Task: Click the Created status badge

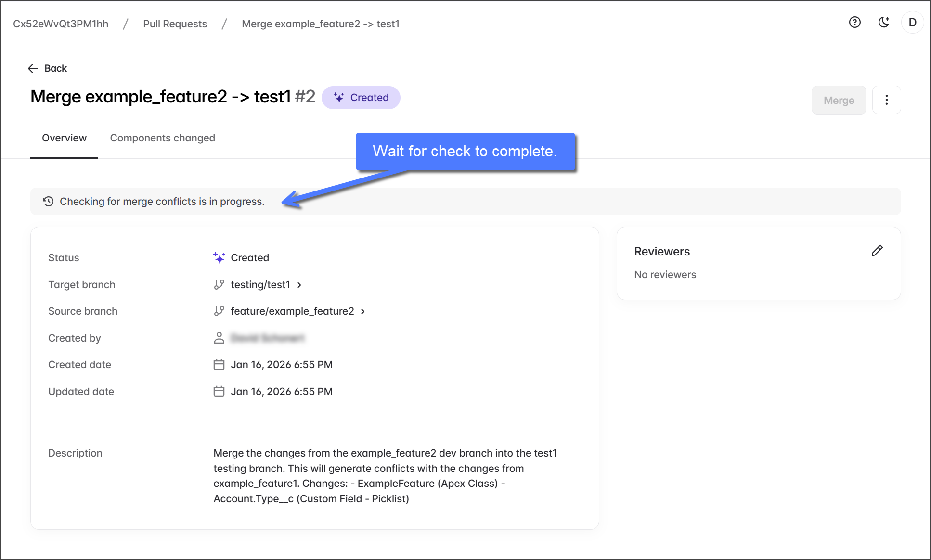Action: click(361, 98)
